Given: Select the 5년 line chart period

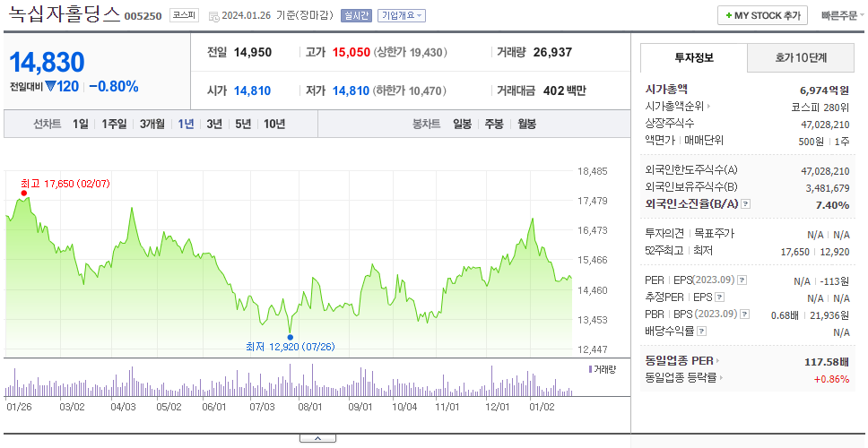Looking at the screenshot, I should coord(243,124).
